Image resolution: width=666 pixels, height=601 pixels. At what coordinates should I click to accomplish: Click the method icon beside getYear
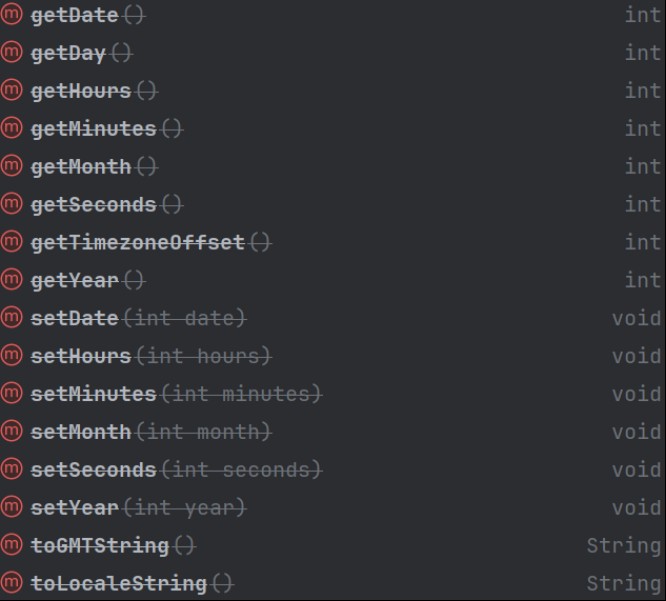pos(12,280)
